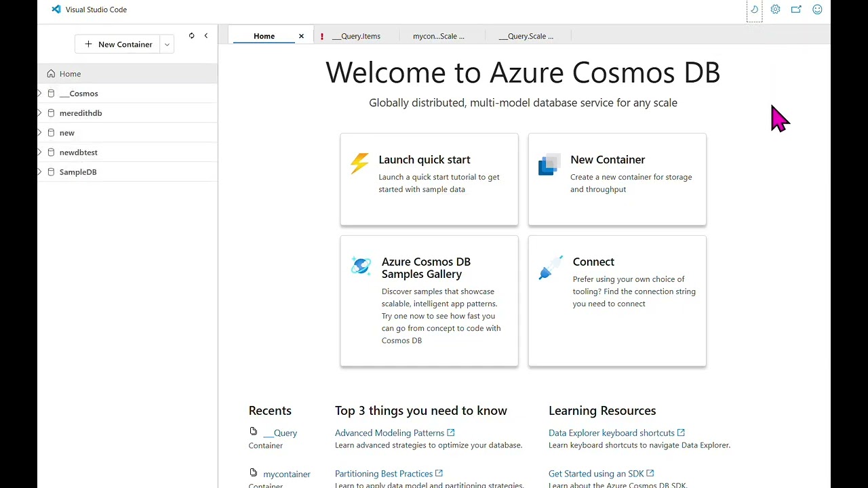Image resolution: width=868 pixels, height=488 pixels.
Task: Click the New Container button in sidebar
Action: (x=118, y=45)
